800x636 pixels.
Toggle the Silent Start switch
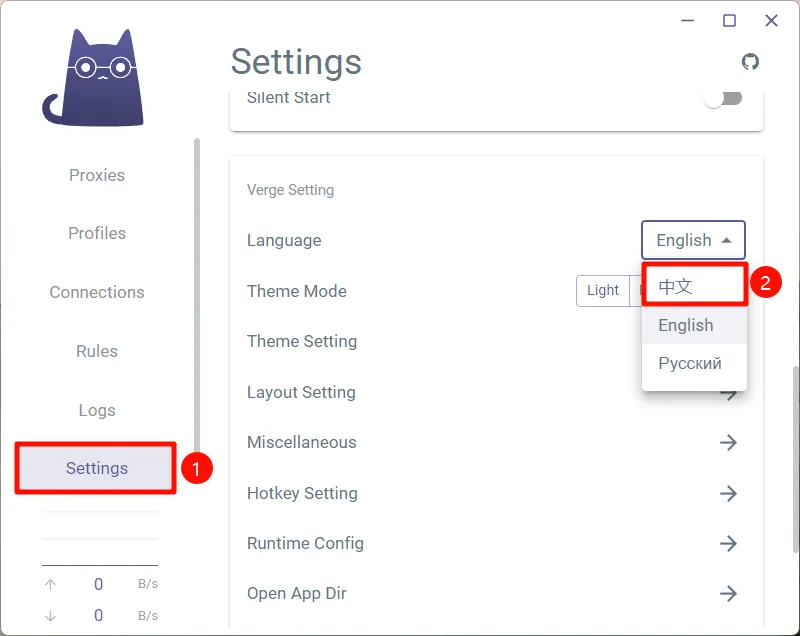(x=722, y=98)
